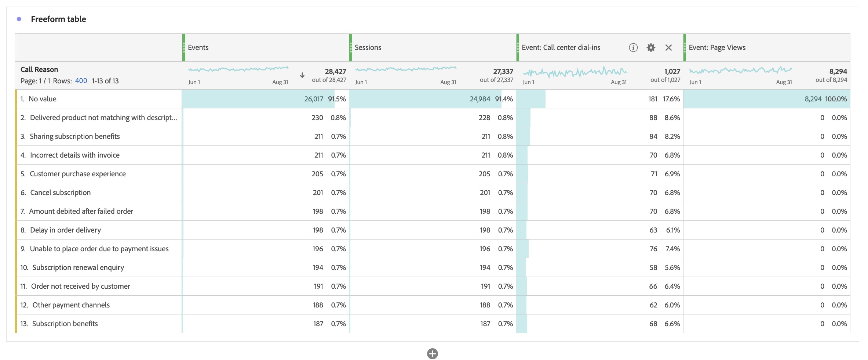This screenshot has height=360, width=868.
Task: Click Events value 230 for Delivered product row
Action: [317, 118]
